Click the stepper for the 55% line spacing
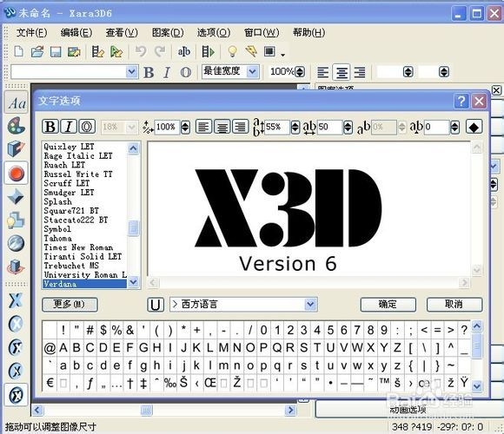Viewport: 504px width, 434px height. pos(295,127)
